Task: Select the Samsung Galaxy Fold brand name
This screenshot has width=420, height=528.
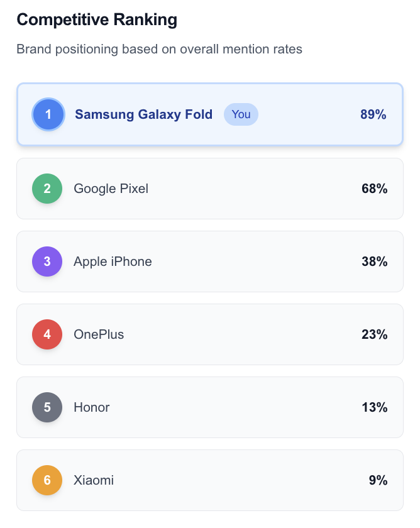Action: pos(143,114)
